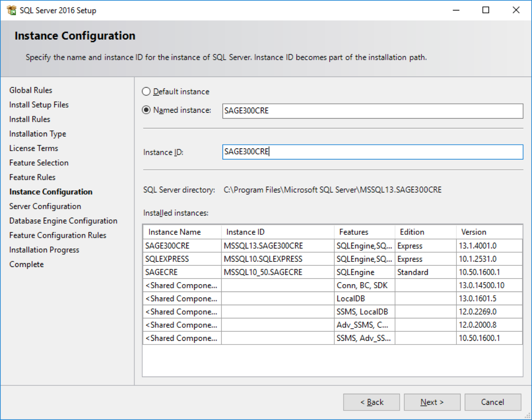Click the MSSQL10.SQLEXPRESS instance ID cell
This screenshot has width=532, height=420.
pos(278,259)
